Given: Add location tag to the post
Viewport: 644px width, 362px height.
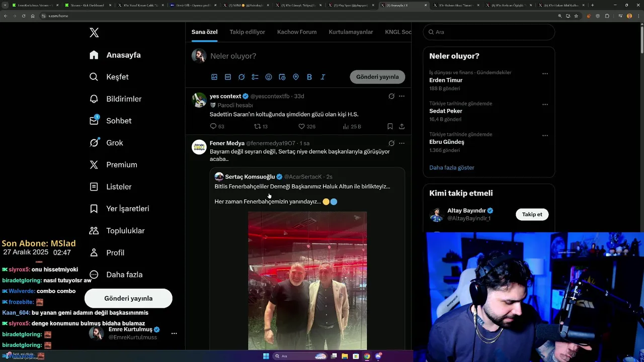Looking at the screenshot, I should point(296,77).
